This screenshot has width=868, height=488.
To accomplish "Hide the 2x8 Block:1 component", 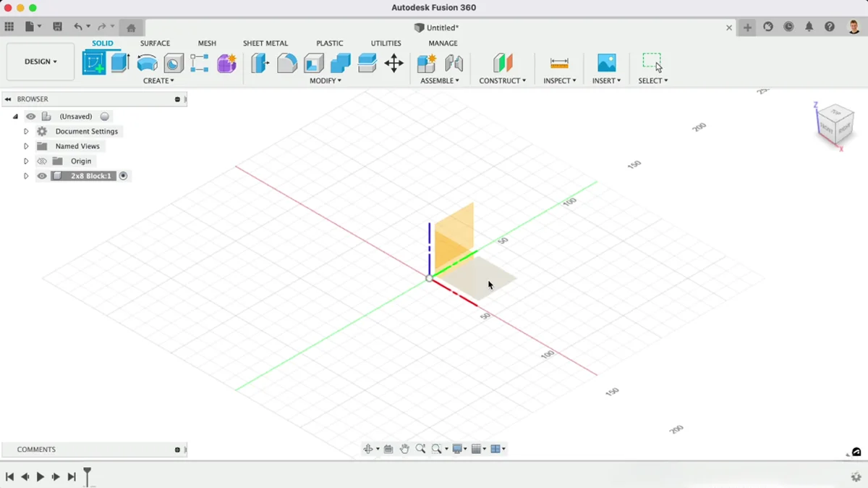I will coord(42,176).
